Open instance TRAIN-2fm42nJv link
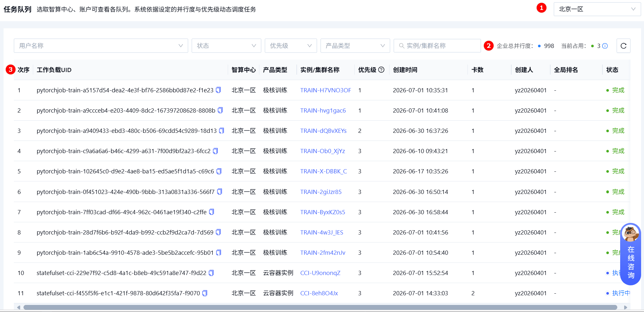Viewport: 644px width, 312px height. 323,253
